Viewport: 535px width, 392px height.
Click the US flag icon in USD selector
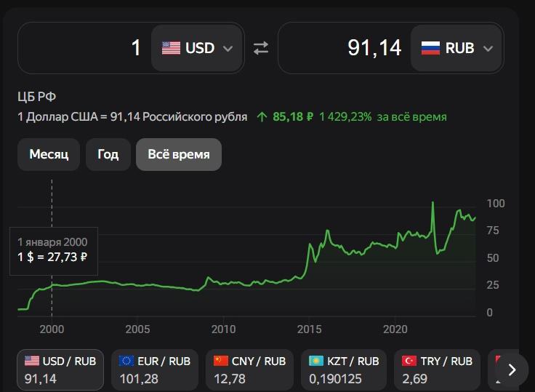tap(171, 48)
